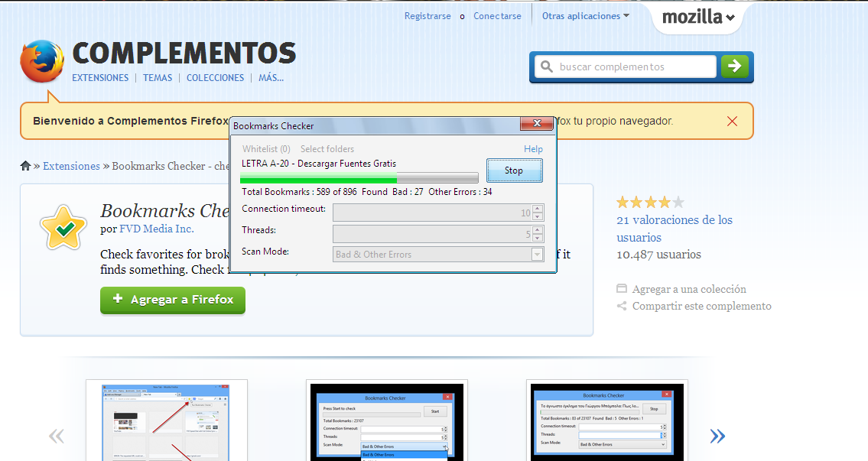
Task: Open the Extensiones breadcrumb link
Action: click(71, 166)
